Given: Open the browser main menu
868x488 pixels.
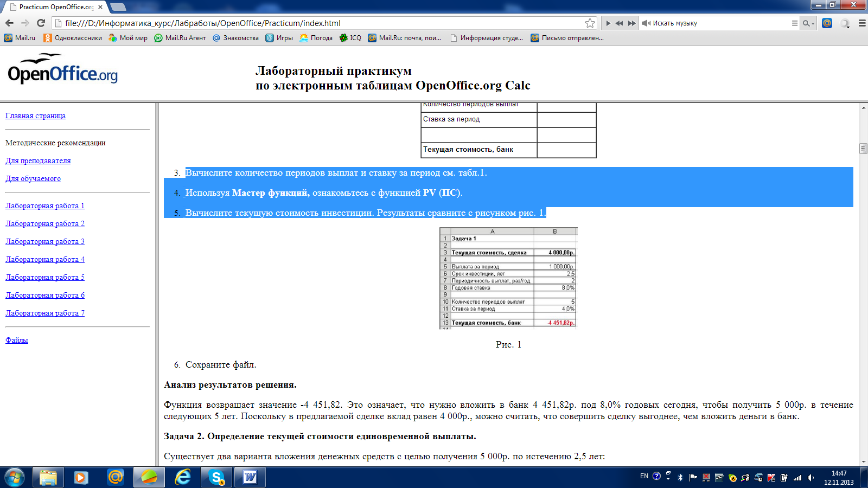Looking at the screenshot, I should (862, 23).
